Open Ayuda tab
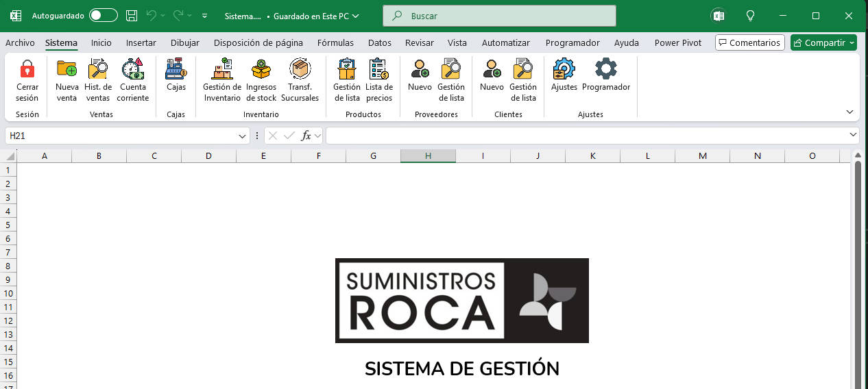Screen dimensions: 868x389 pyautogui.click(x=627, y=42)
